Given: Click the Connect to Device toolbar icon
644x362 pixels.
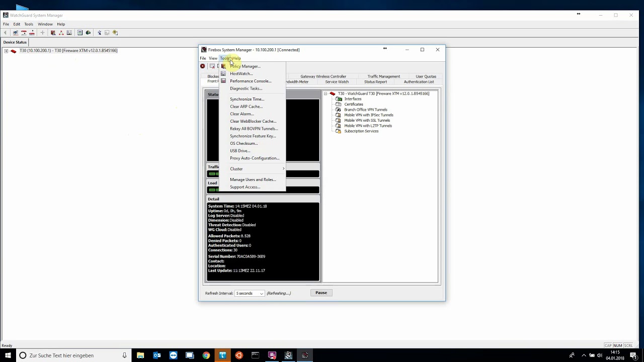Looking at the screenshot, I should point(16,33).
